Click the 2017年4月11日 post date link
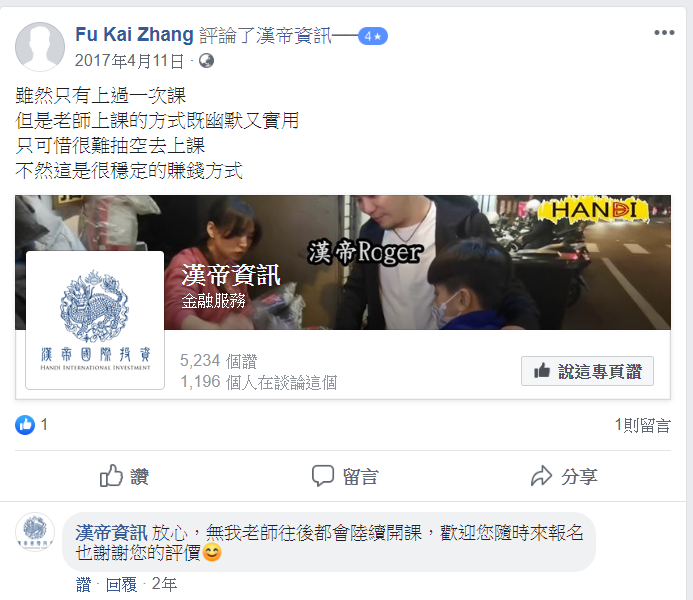Screen dimensions: 693x600 pyautogui.click(x=129, y=61)
